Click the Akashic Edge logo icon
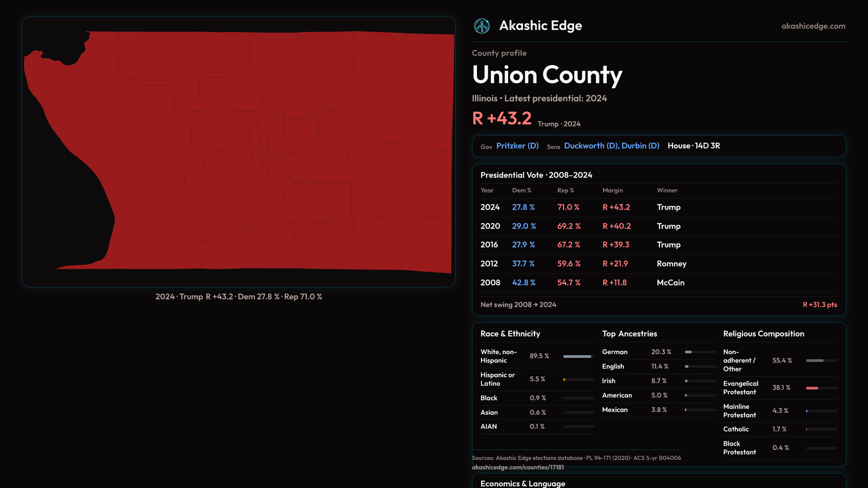Viewport: 868px width, 488px height. (481, 26)
